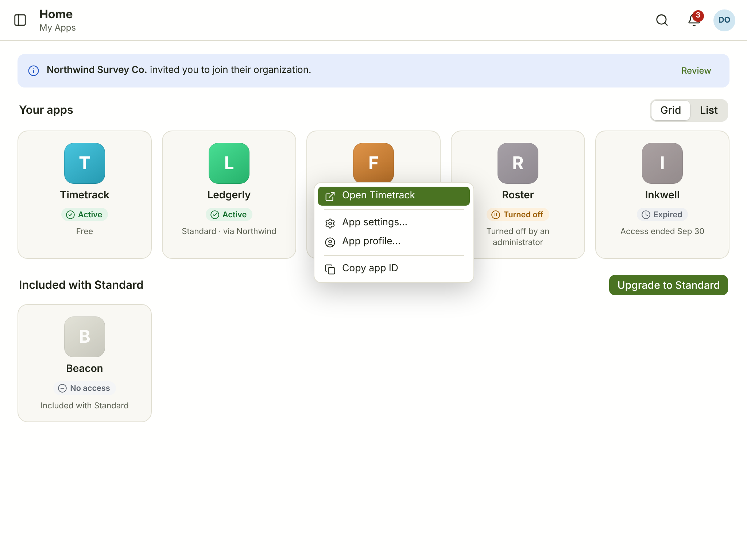The height and width of the screenshot is (560, 747).
Task: Click 'Turned off by an administrator' text
Action: pyautogui.click(x=518, y=237)
